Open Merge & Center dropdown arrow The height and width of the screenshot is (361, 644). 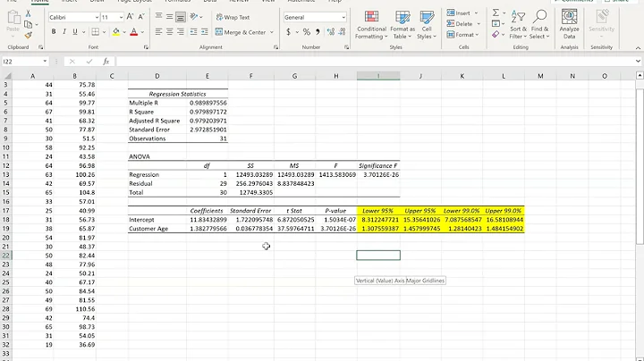click(x=272, y=32)
